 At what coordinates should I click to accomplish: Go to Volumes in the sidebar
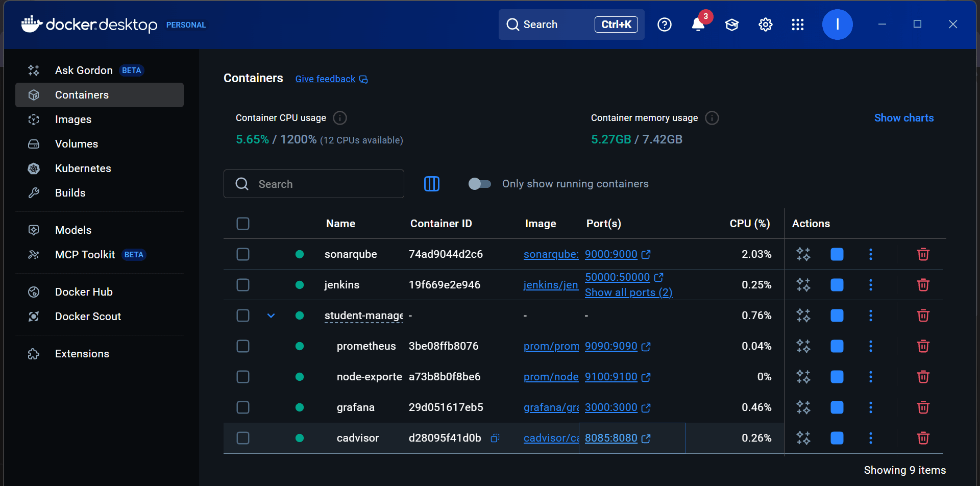(100, 144)
